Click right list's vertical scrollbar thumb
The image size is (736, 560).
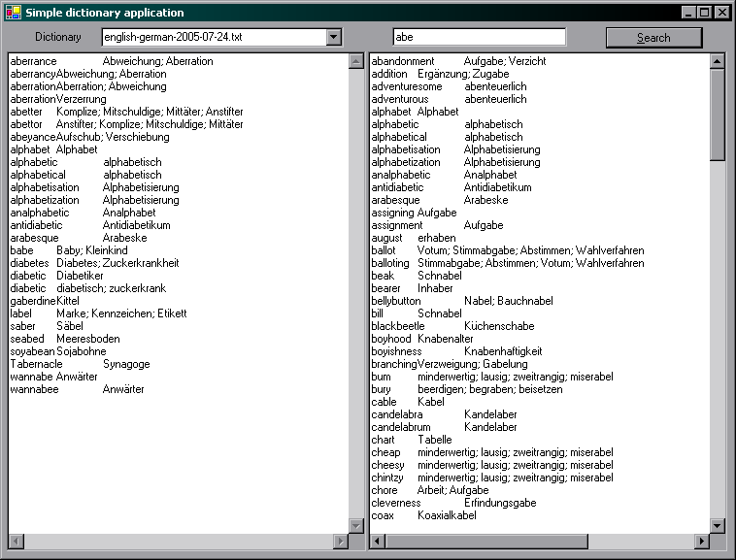718,115
